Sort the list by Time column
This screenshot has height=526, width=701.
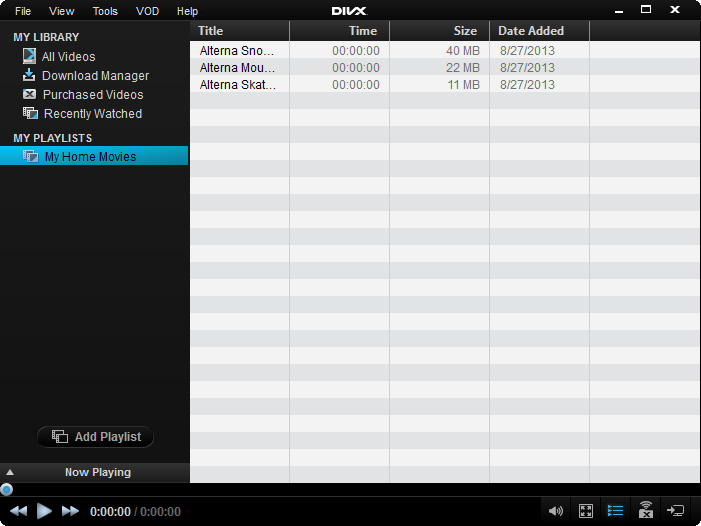339,31
